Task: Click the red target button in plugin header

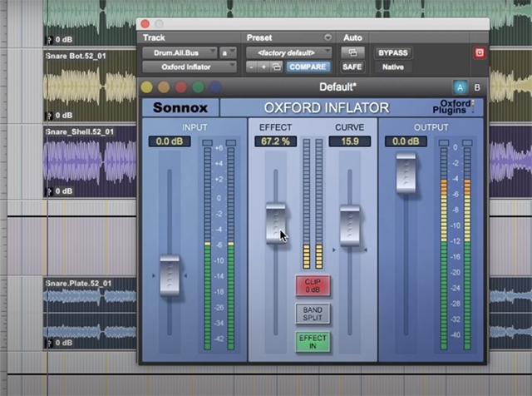Action: pyautogui.click(x=480, y=52)
